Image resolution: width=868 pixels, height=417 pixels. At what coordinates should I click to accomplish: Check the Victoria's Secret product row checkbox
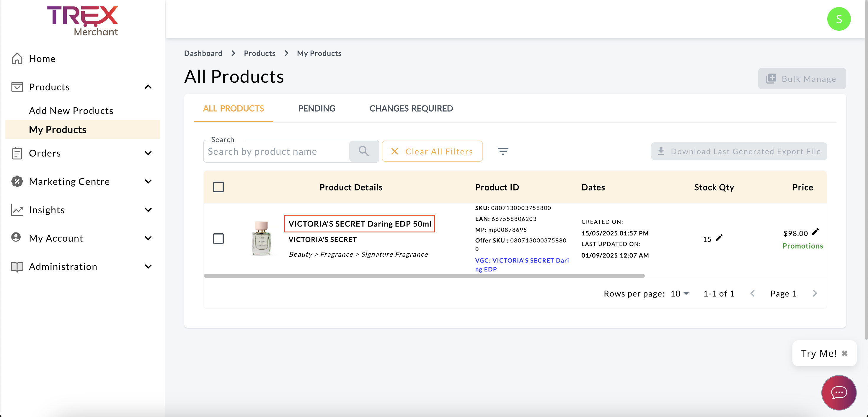pos(218,239)
